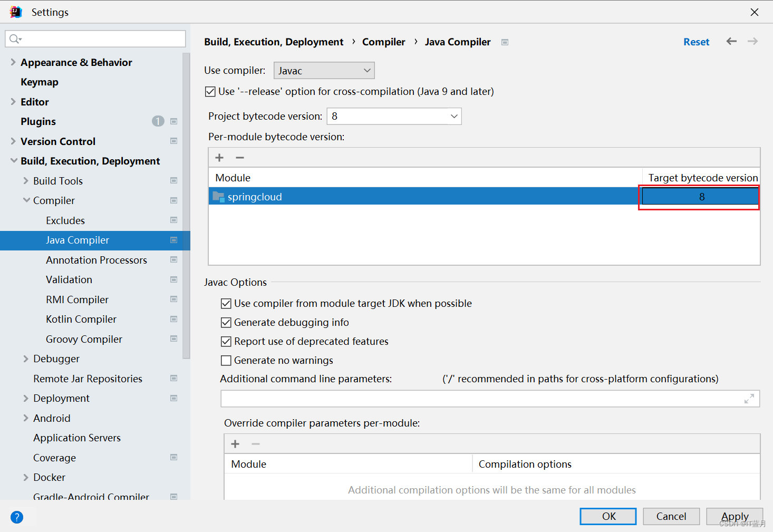This screenshot has height=532, width=773.
Task: Select Kotlin Compiler in the sidebar
Action: (x=81, y=319)
